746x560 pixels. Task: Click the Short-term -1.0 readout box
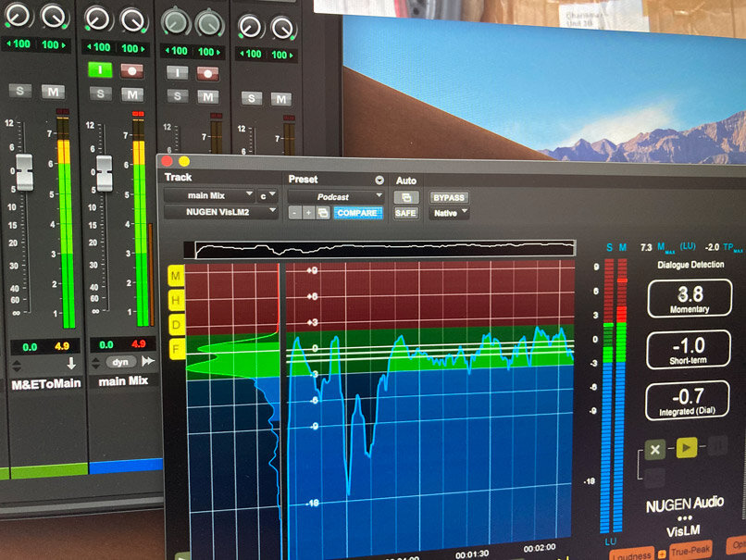[689, 349]
